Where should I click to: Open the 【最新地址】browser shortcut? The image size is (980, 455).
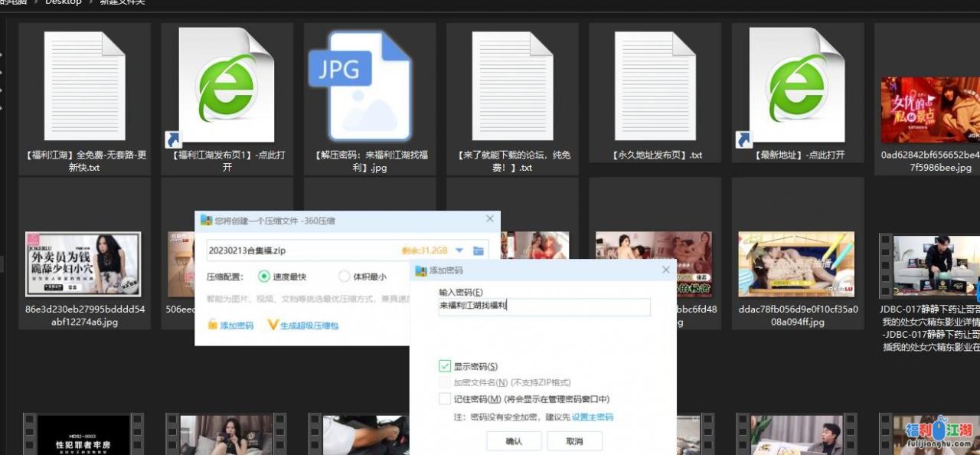(798, 84)
